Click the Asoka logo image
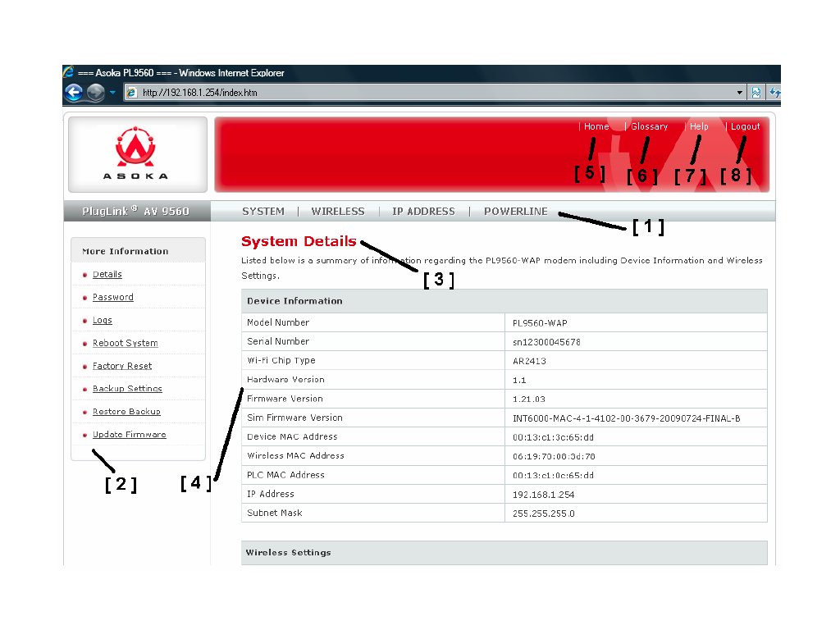 tap(137, 154)
